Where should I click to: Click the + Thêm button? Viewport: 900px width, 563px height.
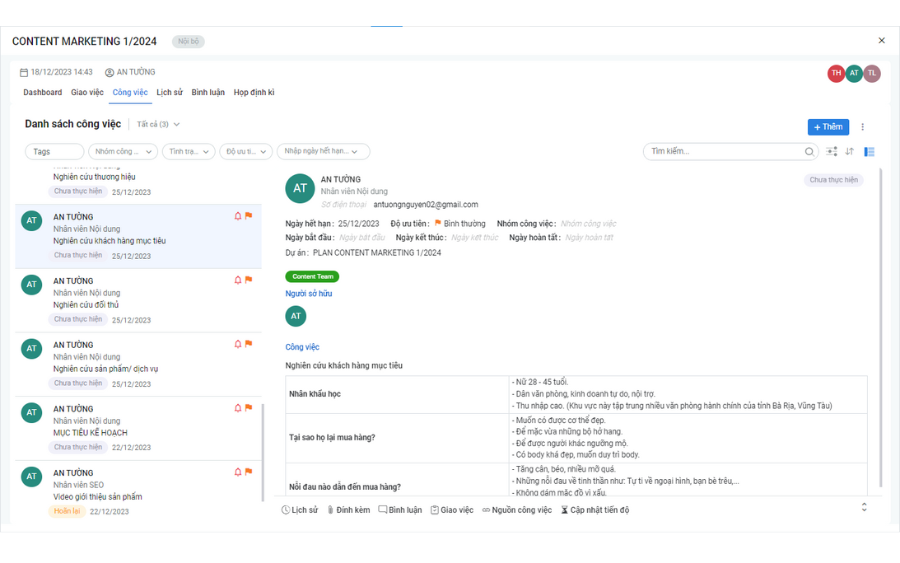click(x=828, y=127)
